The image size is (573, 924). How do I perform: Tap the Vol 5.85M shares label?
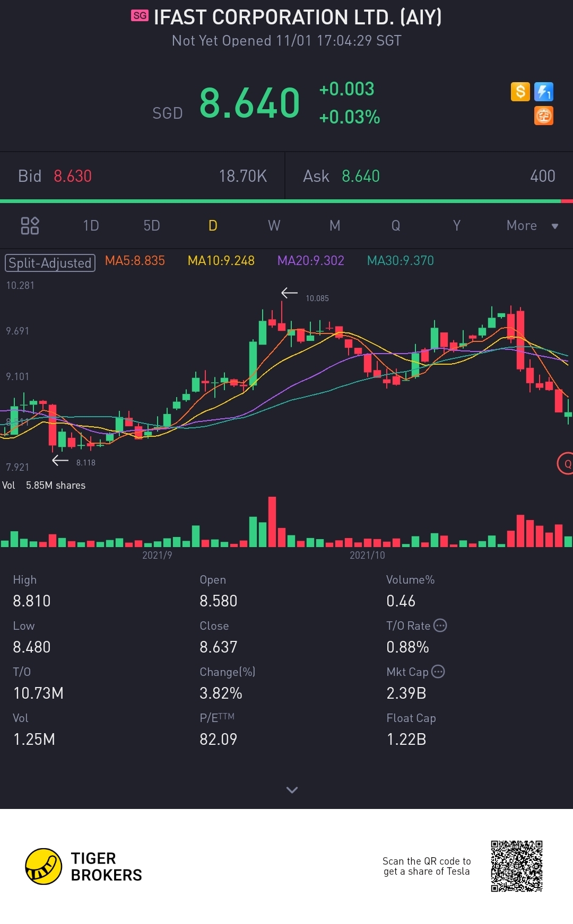click(x=44, y=486)
